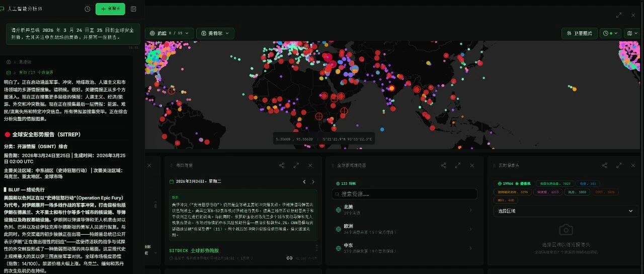Toggle the orange camera tag showing 3295
Screen dimensions: 644x274
pyautogui.click(x=512, y=192)
